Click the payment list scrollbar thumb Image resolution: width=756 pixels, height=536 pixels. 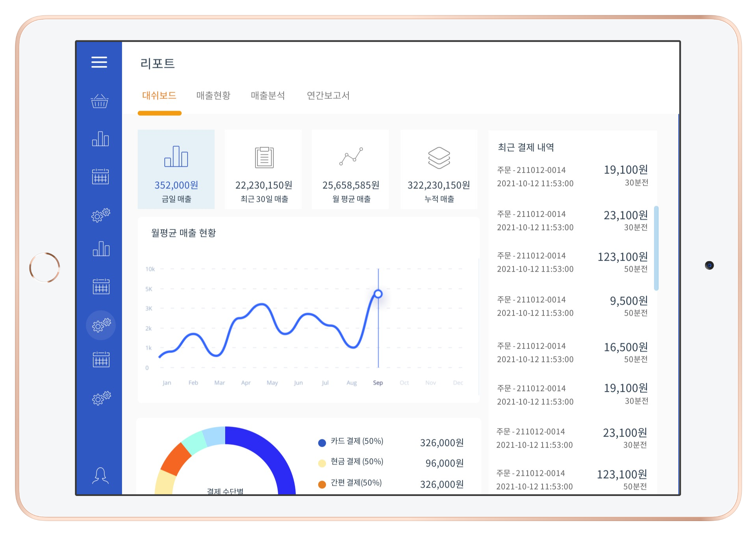click(x=656, y=248)
